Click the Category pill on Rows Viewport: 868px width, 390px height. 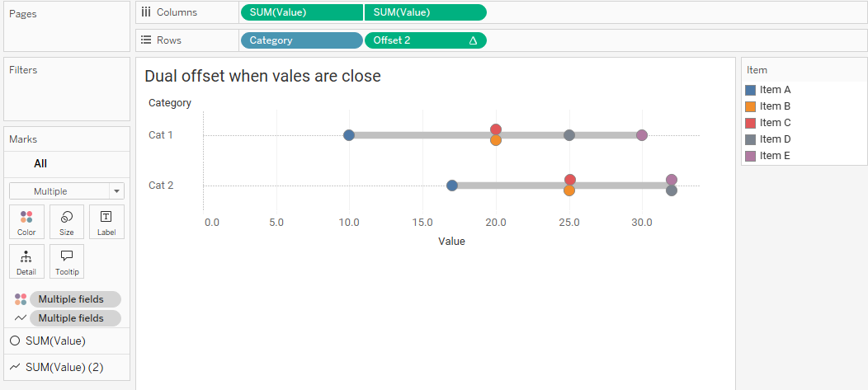[x=302, y=40]
